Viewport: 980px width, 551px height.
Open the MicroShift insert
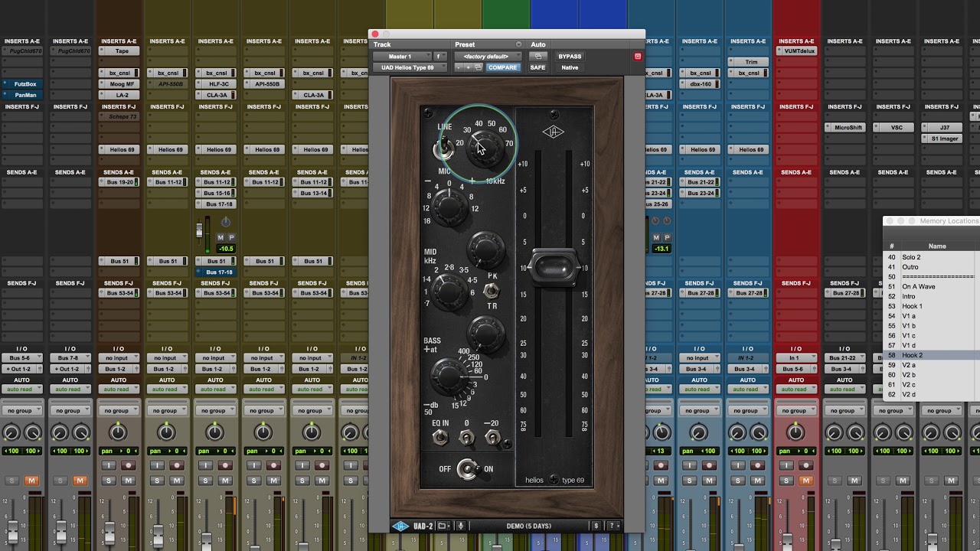pyautogui.click(x=845, y=128)
